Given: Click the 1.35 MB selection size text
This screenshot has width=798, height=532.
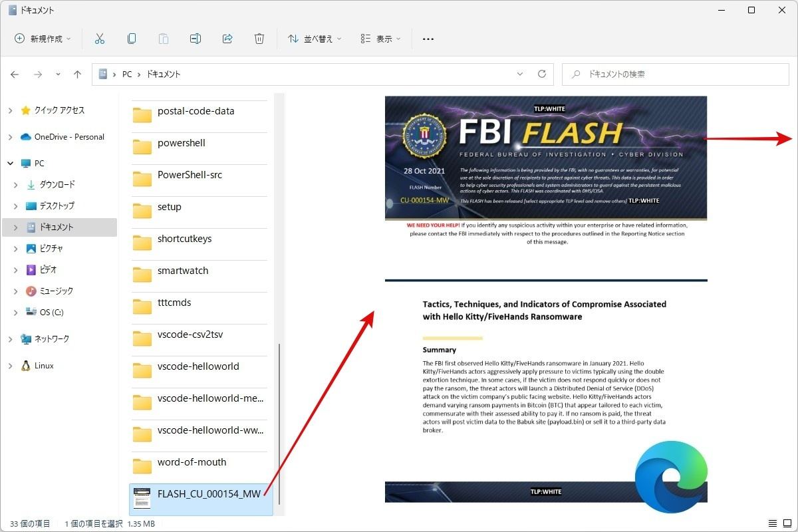Looking at the screenshot, I should click(x=140, y=523).
